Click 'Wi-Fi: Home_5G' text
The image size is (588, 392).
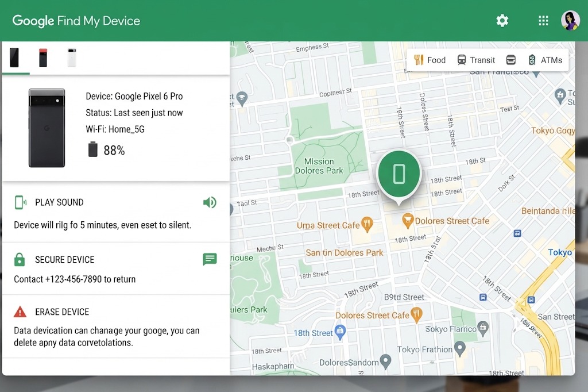(x=115, y=129)
